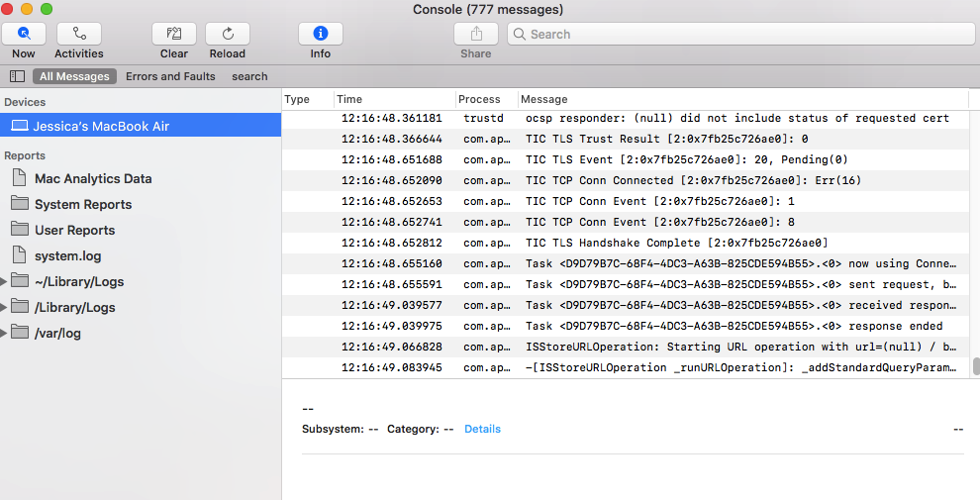This screenshot has height=500, width=980.
Task: Click the Reports section header
Action: [25, 155]
